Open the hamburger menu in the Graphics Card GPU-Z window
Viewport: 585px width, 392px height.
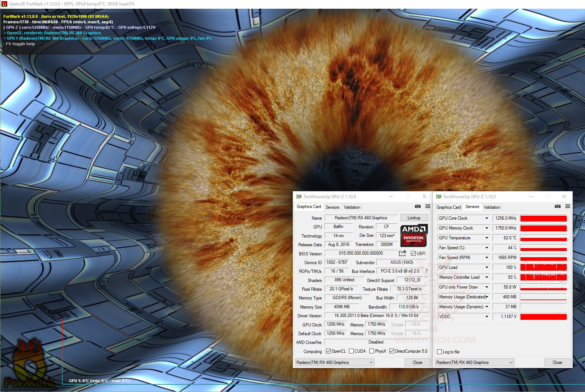click(x=428, y=207)
